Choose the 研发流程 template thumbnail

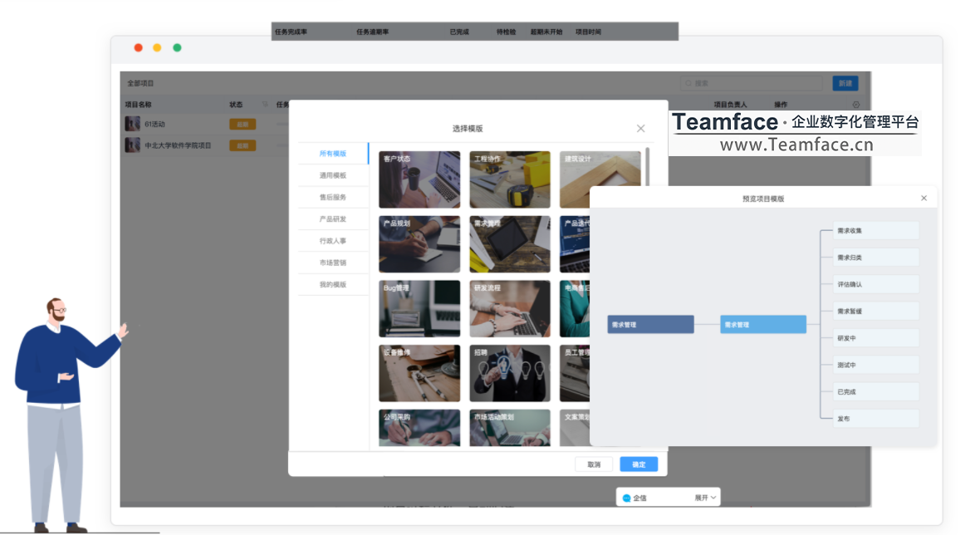point(510,309)
